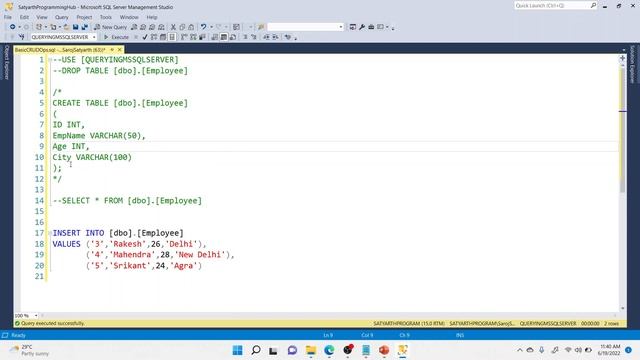
Task: Display the estimated execution plan
Action: coord(154,37)
